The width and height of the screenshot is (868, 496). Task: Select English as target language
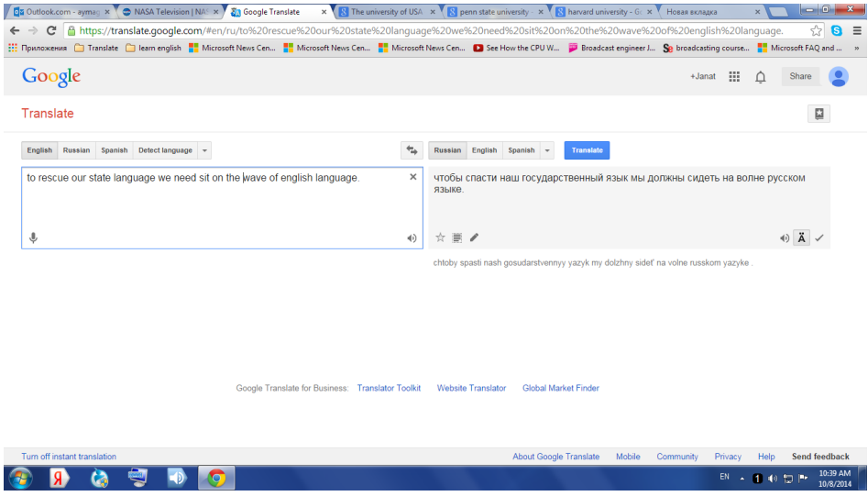484,150
